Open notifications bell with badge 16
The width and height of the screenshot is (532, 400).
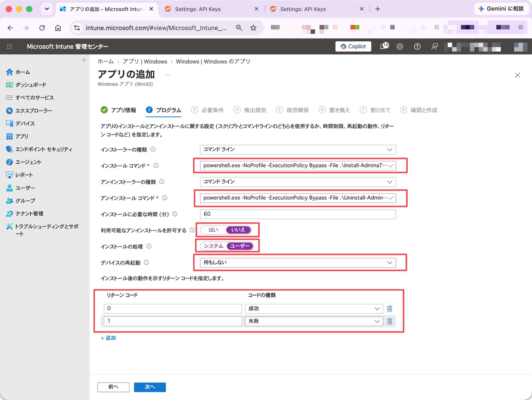[x=384, y=46]
